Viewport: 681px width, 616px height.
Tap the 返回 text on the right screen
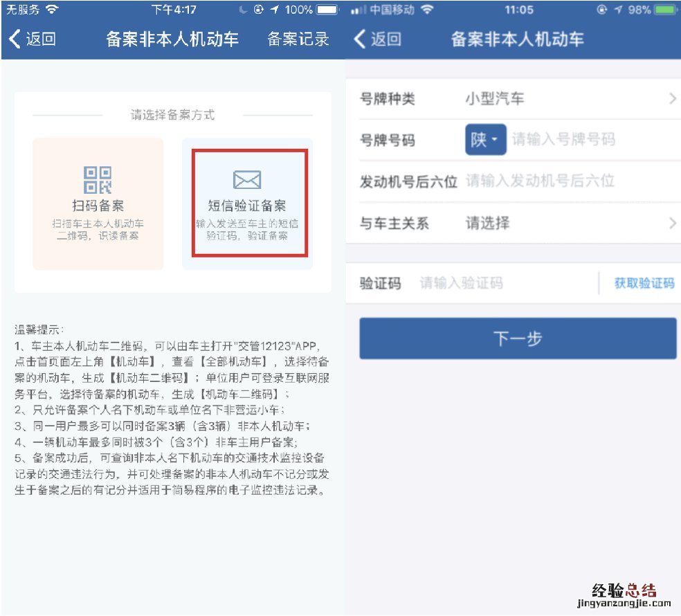pos(385,39)
